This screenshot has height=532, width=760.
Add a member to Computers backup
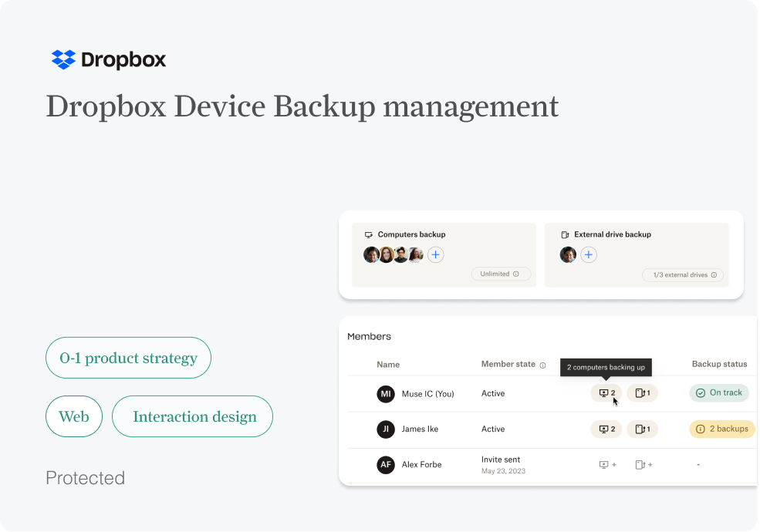click(x=435, y=254)
